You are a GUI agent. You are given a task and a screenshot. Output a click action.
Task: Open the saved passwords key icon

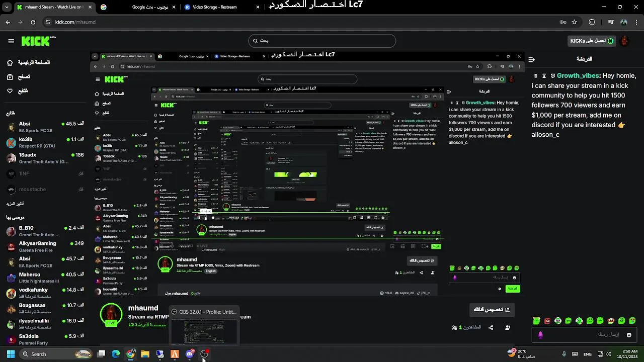point(563,22)
